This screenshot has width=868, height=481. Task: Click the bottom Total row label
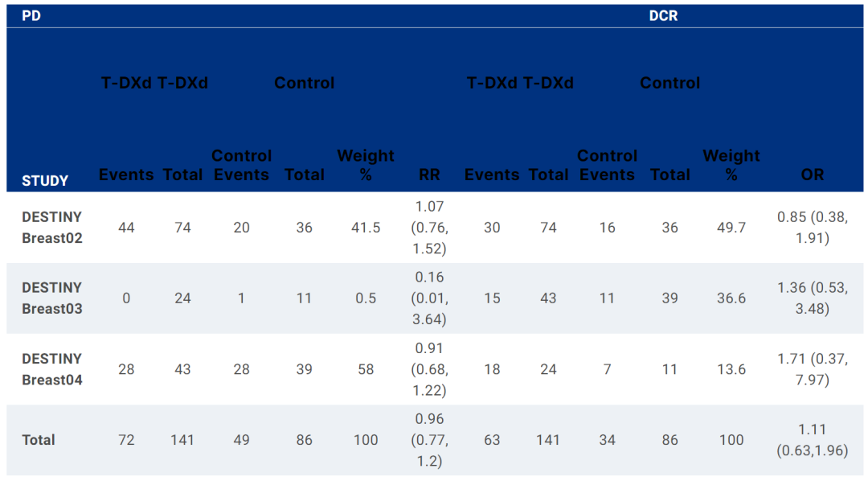point(39,440)
